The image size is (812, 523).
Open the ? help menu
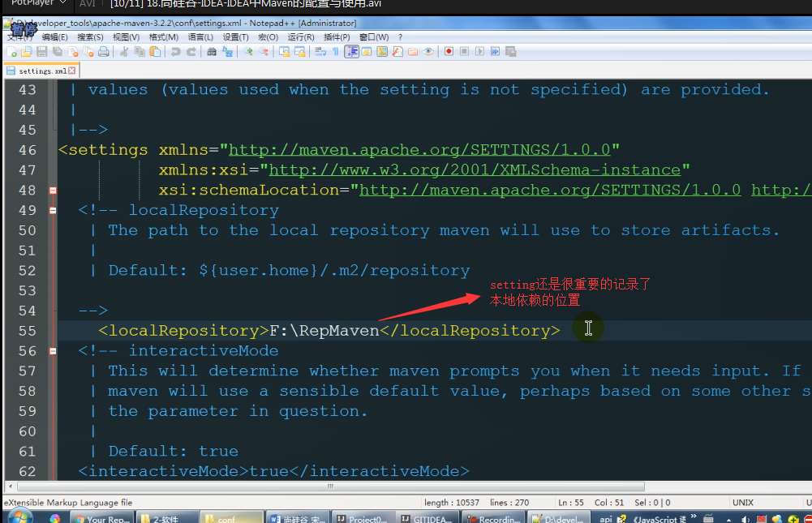tap(400, 37)
